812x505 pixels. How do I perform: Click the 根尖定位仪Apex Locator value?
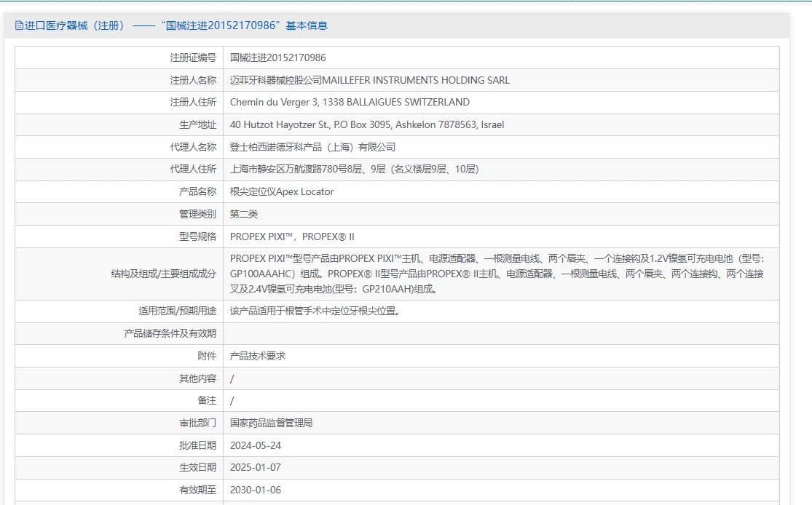coord(282,191)
